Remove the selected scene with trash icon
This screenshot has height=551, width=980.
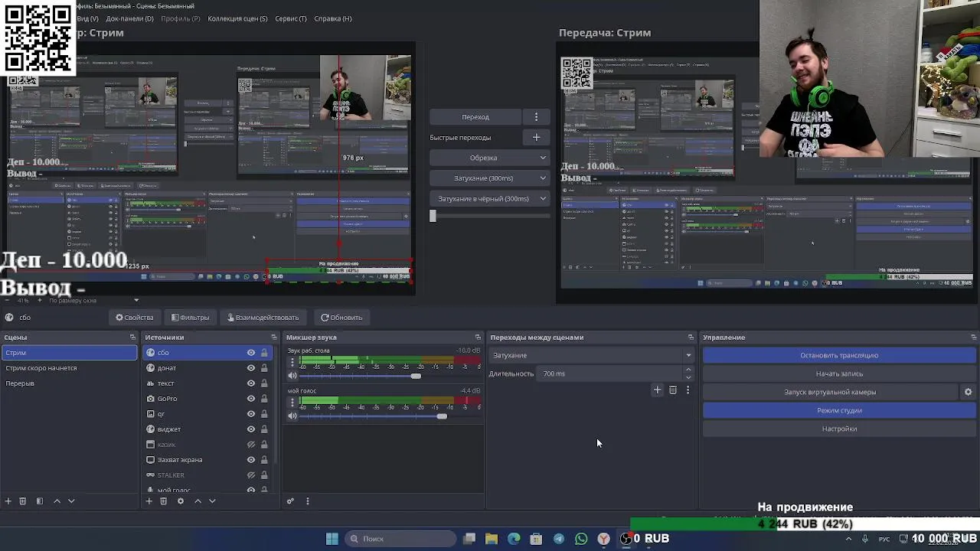[23, 501]
